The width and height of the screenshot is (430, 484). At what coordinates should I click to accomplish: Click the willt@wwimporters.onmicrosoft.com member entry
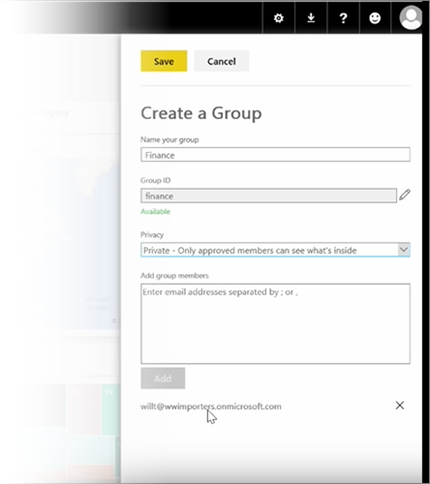coord(211,406)
